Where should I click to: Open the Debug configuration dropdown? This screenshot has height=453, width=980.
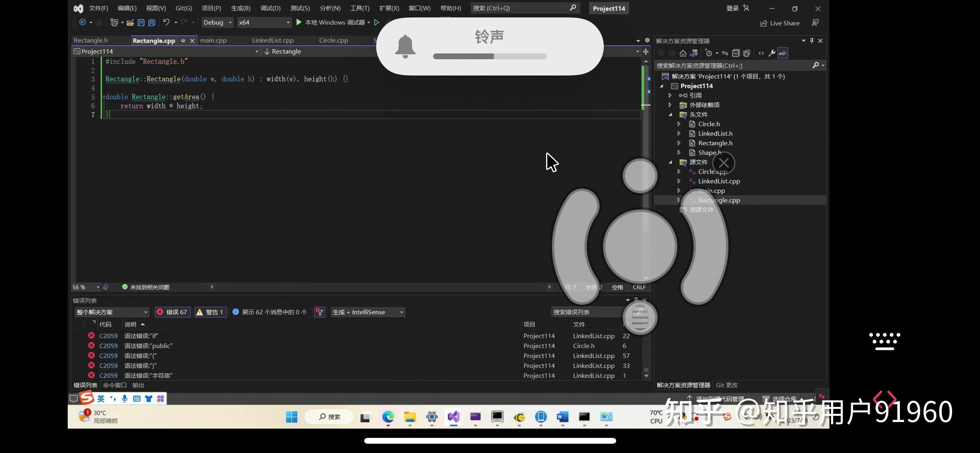coord(218,22)
